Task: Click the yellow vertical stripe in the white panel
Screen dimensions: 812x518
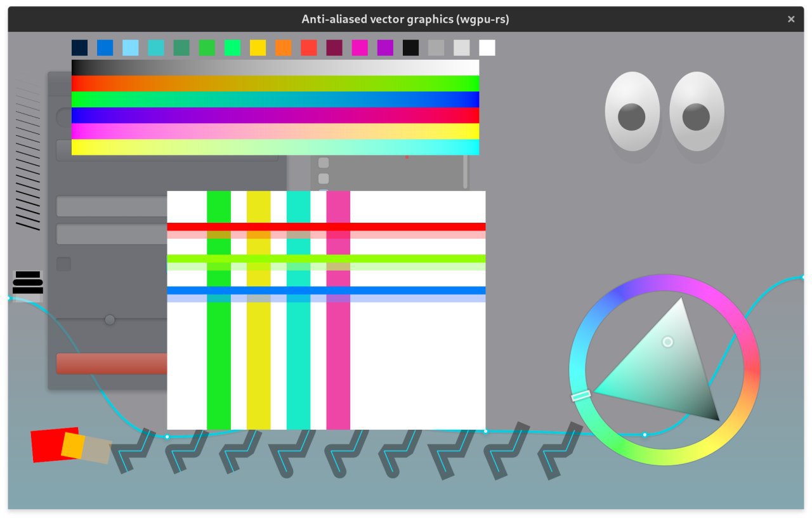Action: pos(259,310)
